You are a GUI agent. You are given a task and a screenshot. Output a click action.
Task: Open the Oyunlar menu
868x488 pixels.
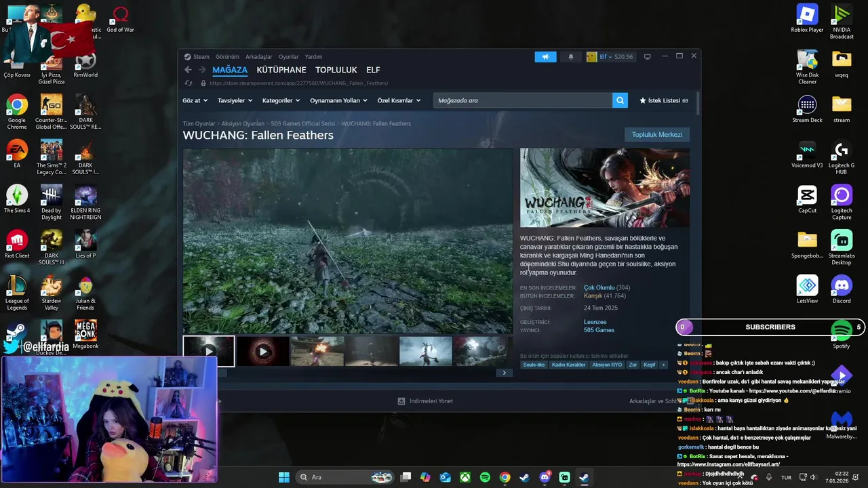(288, 57)
